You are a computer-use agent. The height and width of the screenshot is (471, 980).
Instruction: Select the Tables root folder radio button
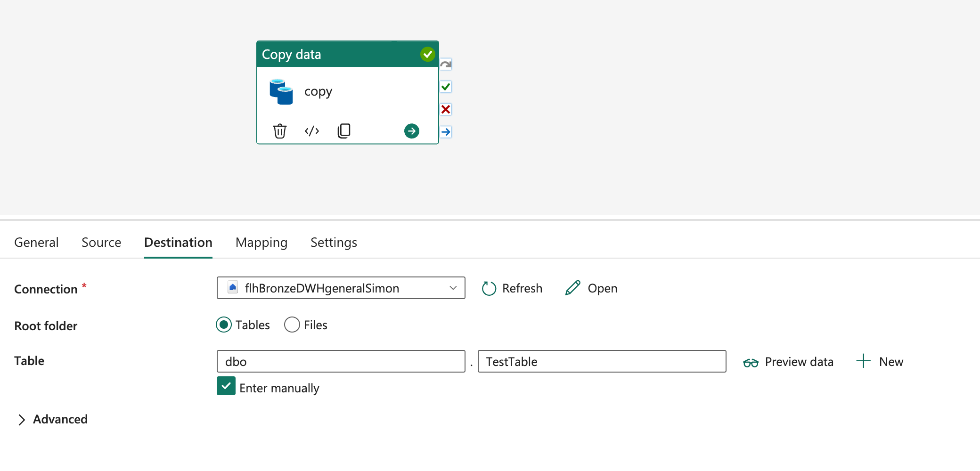pyautogui.click(x=224, y=325)
